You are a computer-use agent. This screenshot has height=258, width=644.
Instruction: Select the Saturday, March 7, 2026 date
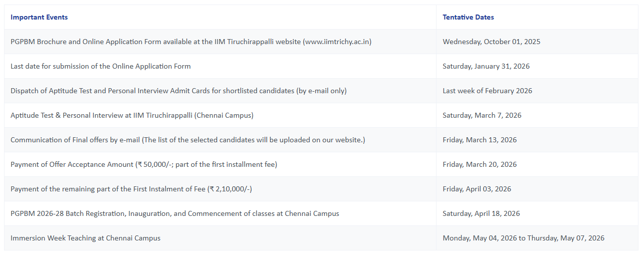(482, 115)
